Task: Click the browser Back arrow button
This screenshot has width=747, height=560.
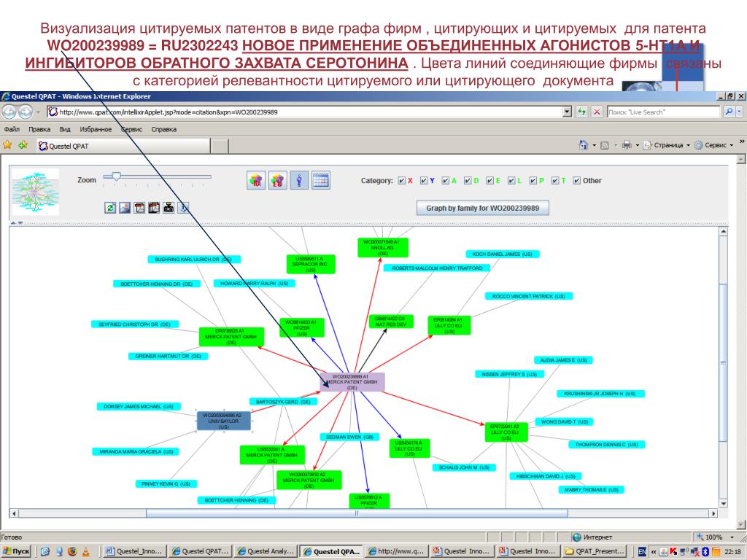Action: pyautogui.click(x=9, y=112)
